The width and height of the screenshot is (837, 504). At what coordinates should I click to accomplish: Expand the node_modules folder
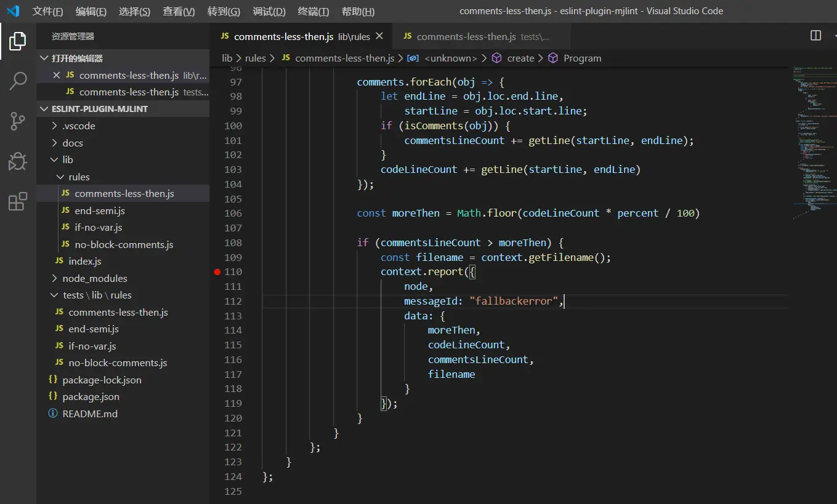[x=94, y=278]
